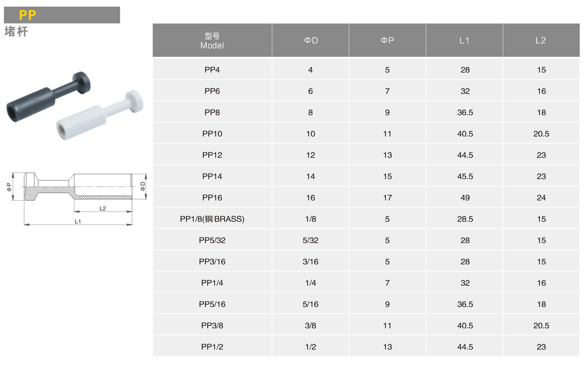
Task: Click the PP16 model cell
Action: pyautogui.click(x=212, y=197)
